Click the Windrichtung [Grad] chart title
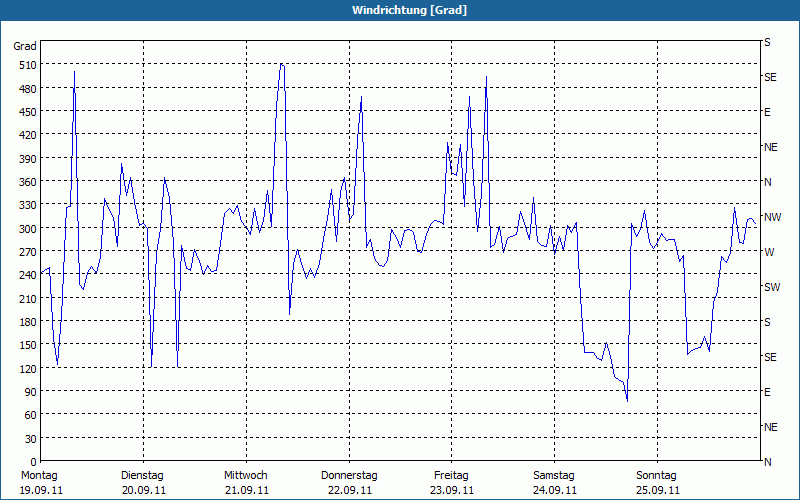This screenshot has width=800, height=500. pos(409,10)
